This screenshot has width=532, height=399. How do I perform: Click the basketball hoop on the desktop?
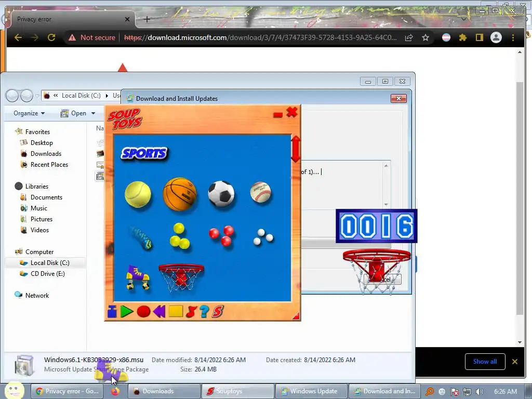pyautogui.click(x=377, y=271)
